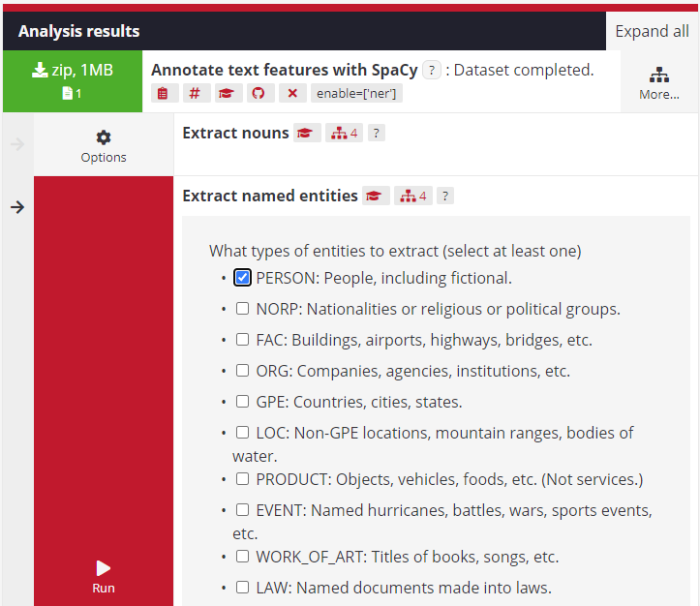The image size is (700, 606).
Task: Open the More... menu
Action: point(659,82)
